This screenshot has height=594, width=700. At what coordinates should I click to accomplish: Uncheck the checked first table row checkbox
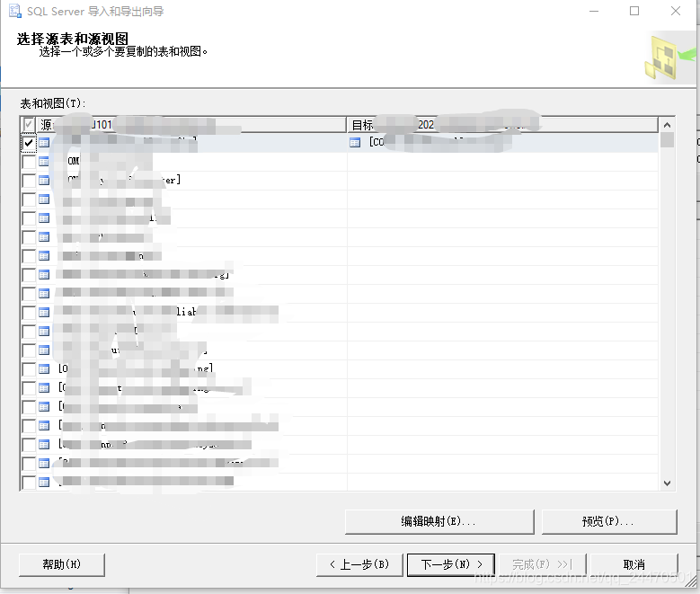tap(29, 143)
